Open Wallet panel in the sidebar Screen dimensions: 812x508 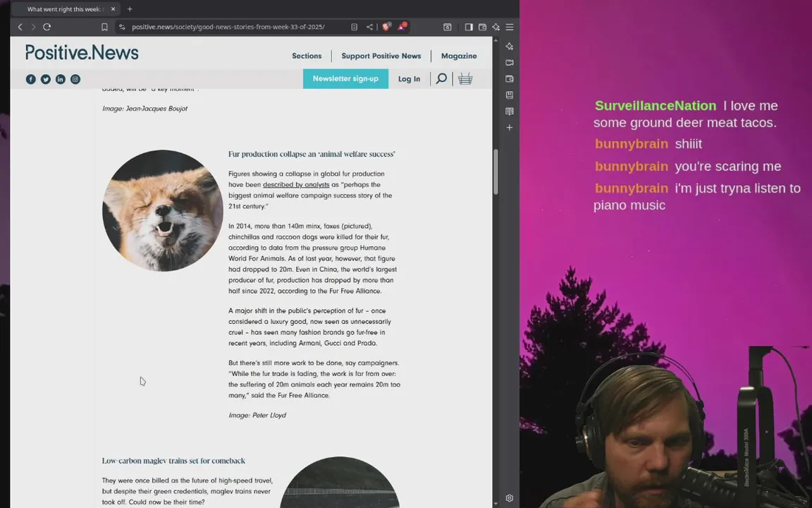(510, 79)
